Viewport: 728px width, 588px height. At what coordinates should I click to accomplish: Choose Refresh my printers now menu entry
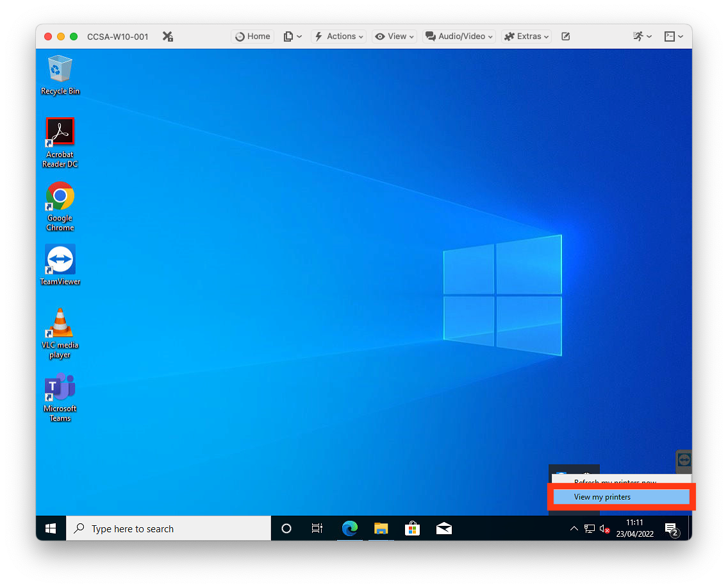(x=621, y=481)
